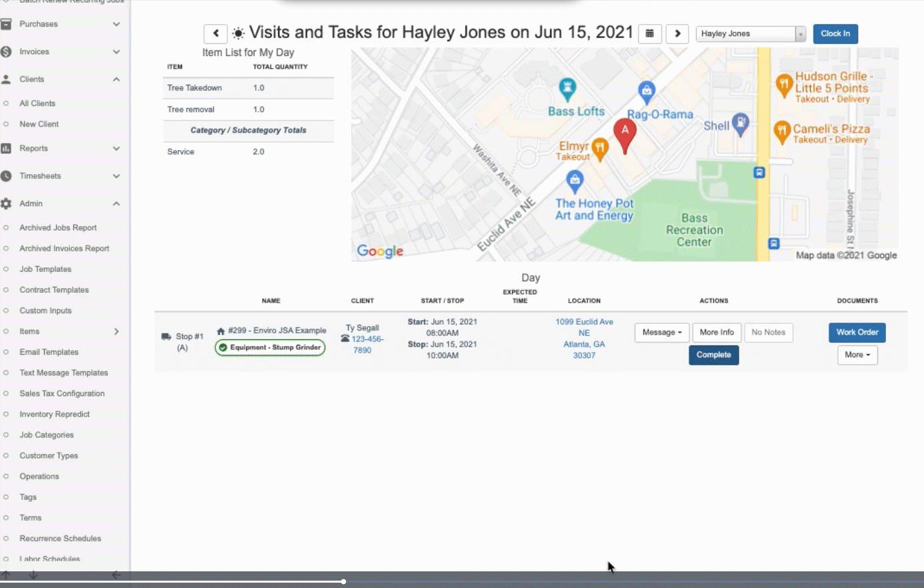Click the Rag-O-Rama shopping pin
The height and width of the screenshot is (588, 924).
coord(646,92)
